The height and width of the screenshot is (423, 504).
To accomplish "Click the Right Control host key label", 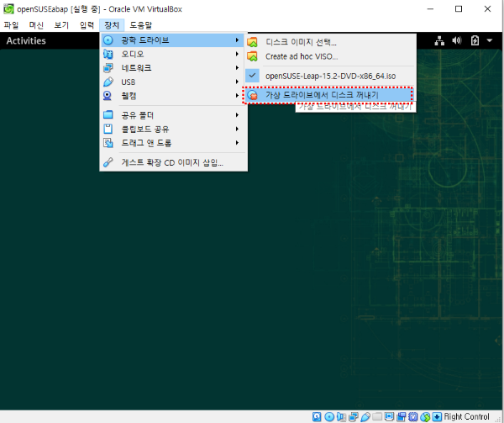I will click(x=467, y=417).
